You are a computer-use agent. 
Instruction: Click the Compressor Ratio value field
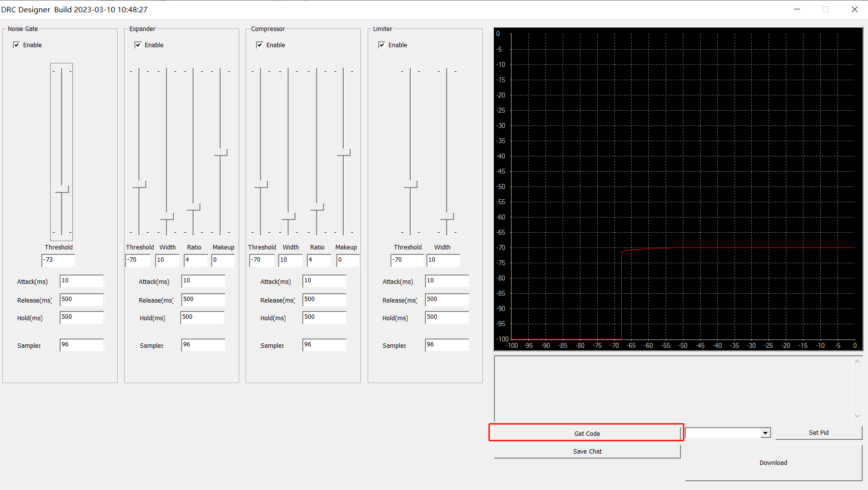[x=319, y=260]
